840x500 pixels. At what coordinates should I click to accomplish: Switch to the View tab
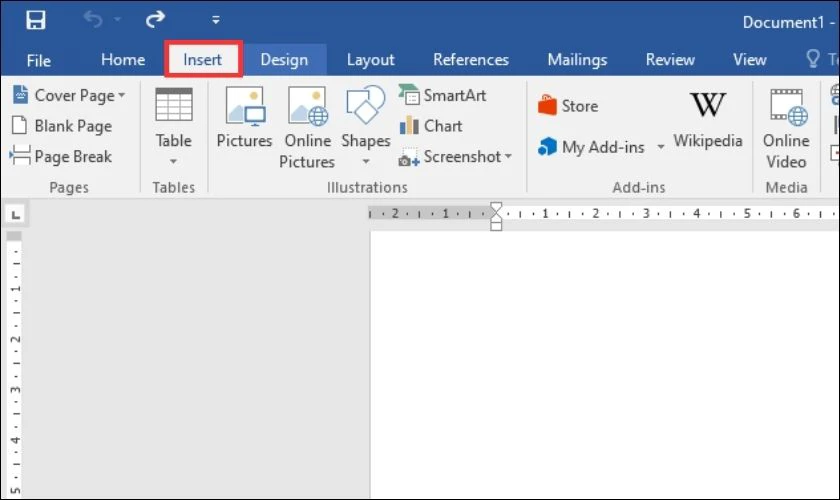(749, 59)
